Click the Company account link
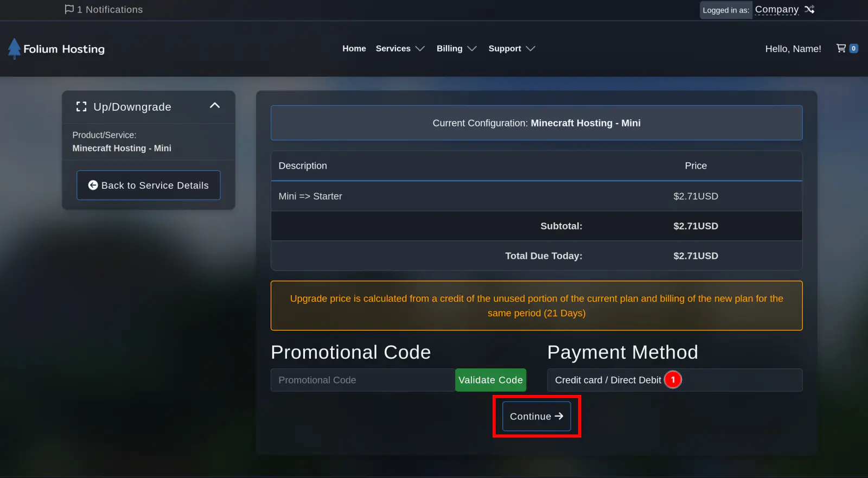The image size is (868, 478). click(776, 9)
